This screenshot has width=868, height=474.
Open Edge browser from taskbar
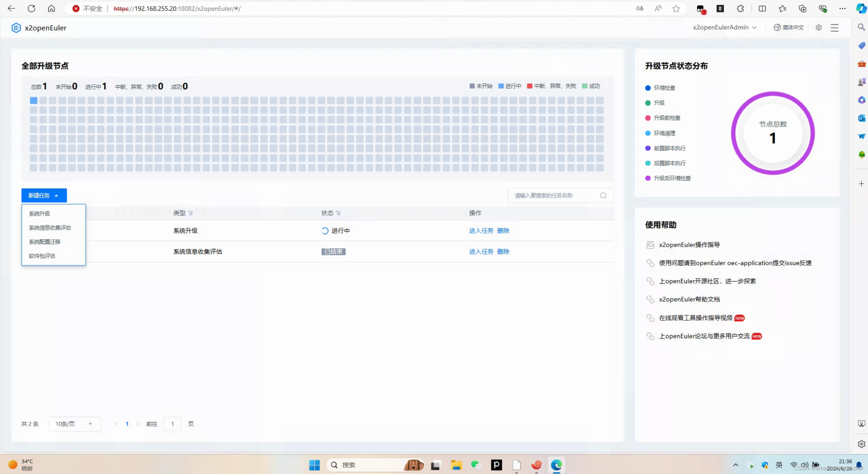coord(556,465)
